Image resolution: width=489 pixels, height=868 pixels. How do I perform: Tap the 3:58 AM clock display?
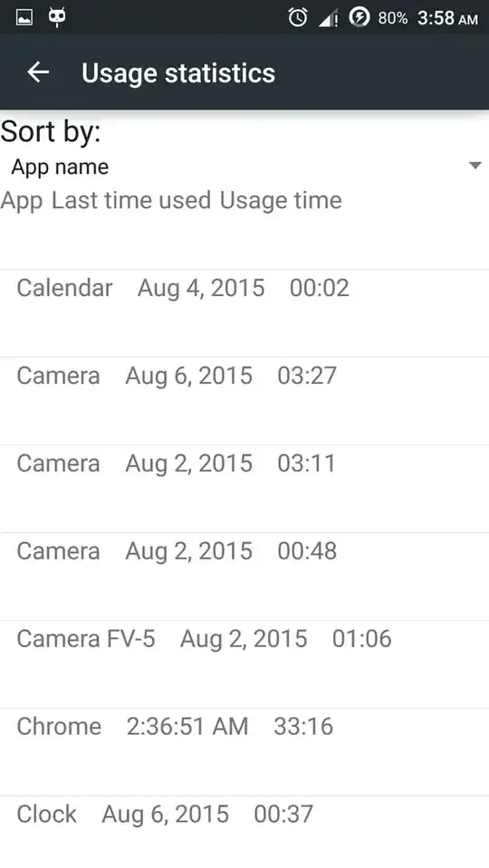(x=447, y=18)
